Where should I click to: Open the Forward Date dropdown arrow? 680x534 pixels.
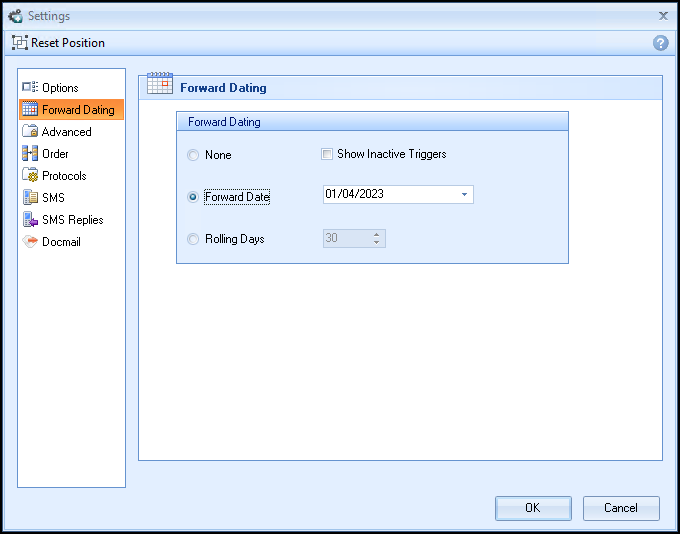465,195
